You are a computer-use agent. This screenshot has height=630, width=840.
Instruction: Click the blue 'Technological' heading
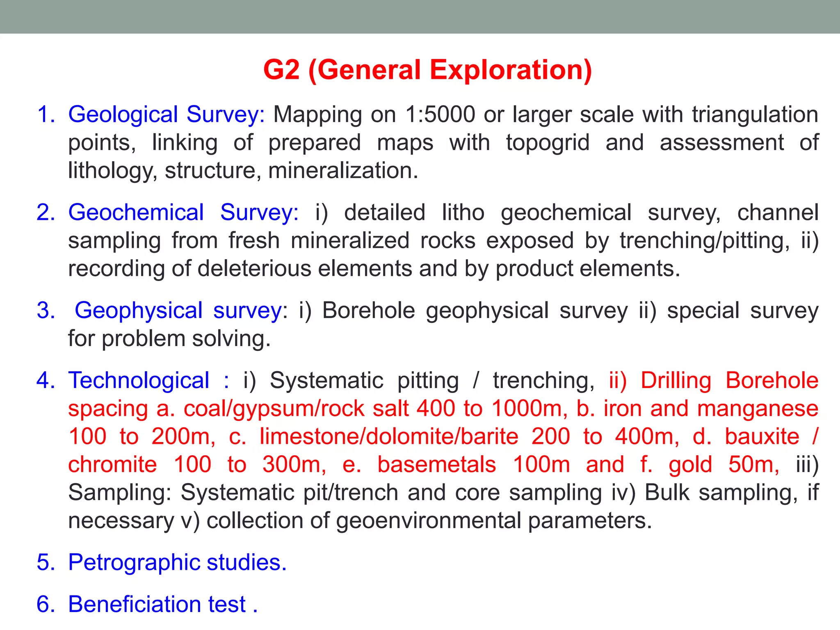(x=139, y=380)
